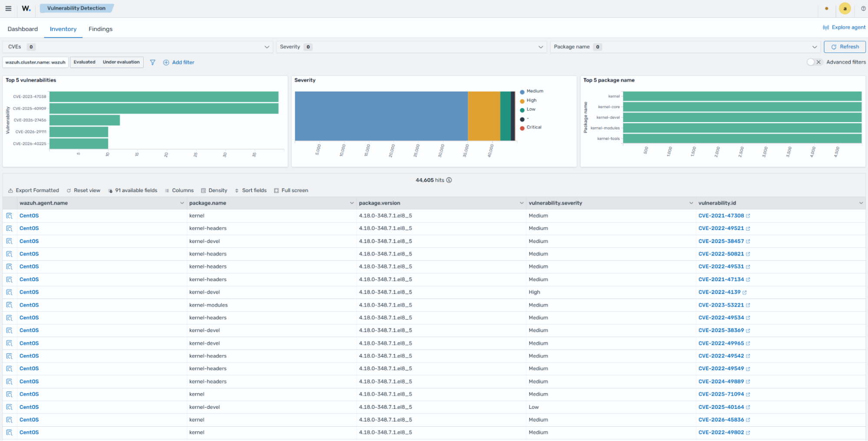Click Reset view
Viewport: 868px width, 441px height.
(x=83, y=190)
